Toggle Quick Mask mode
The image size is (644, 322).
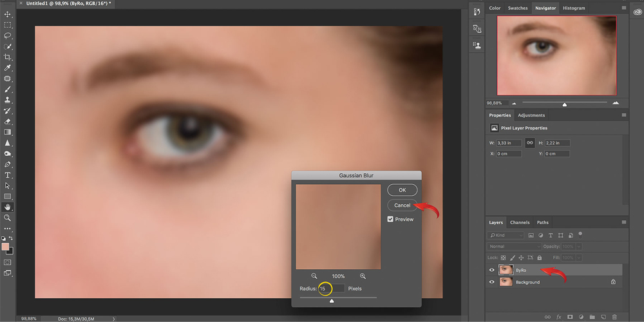pyautogui.click(x=7, y=262)
